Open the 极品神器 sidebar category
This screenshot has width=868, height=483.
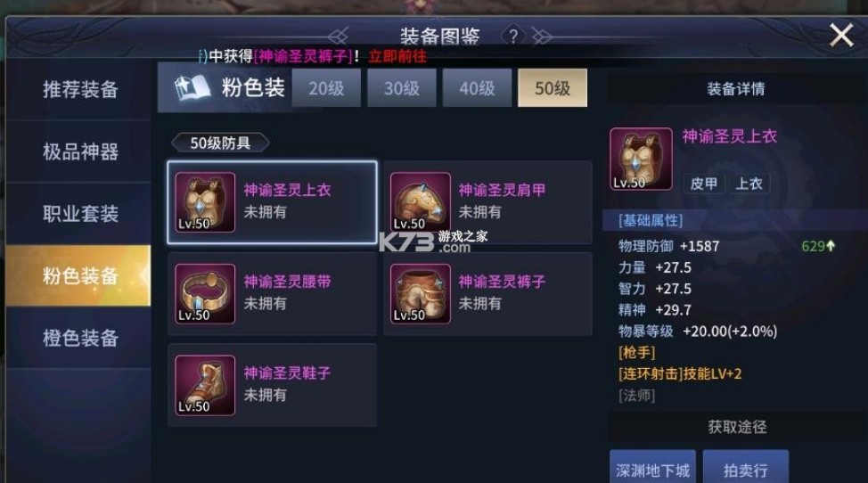tap(79, 151)
